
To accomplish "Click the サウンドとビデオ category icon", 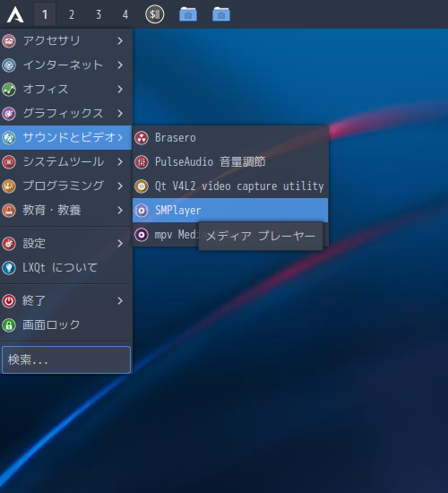I will tap(9, 138).
